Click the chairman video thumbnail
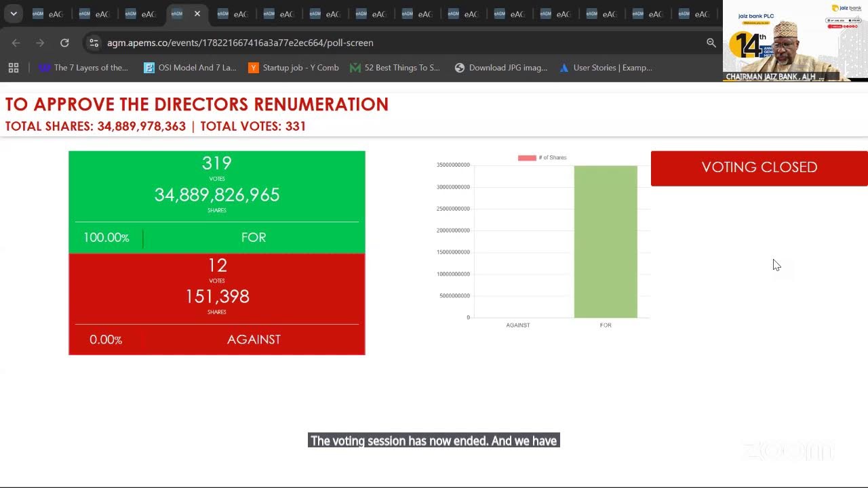 795,41
